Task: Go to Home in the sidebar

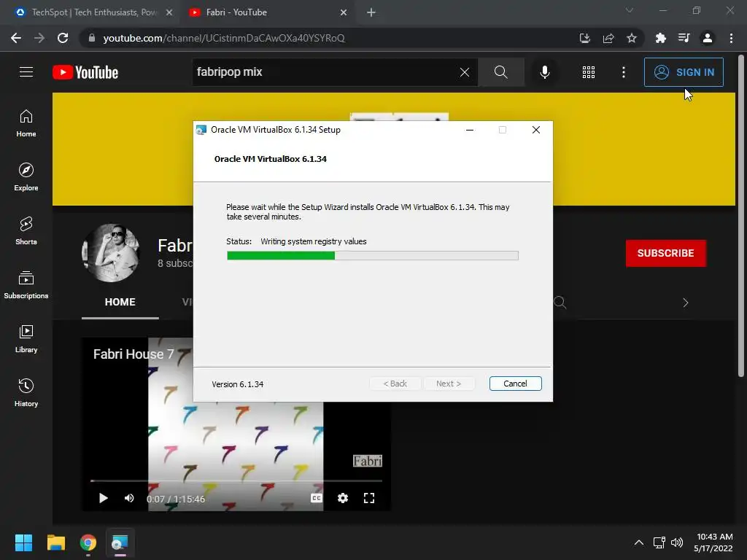Action: (26, 123)
